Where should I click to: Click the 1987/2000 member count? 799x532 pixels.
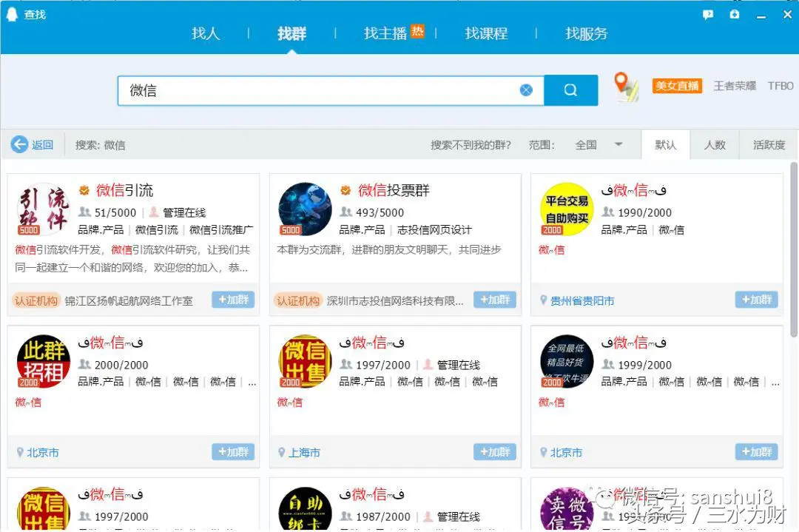(383, 516)
